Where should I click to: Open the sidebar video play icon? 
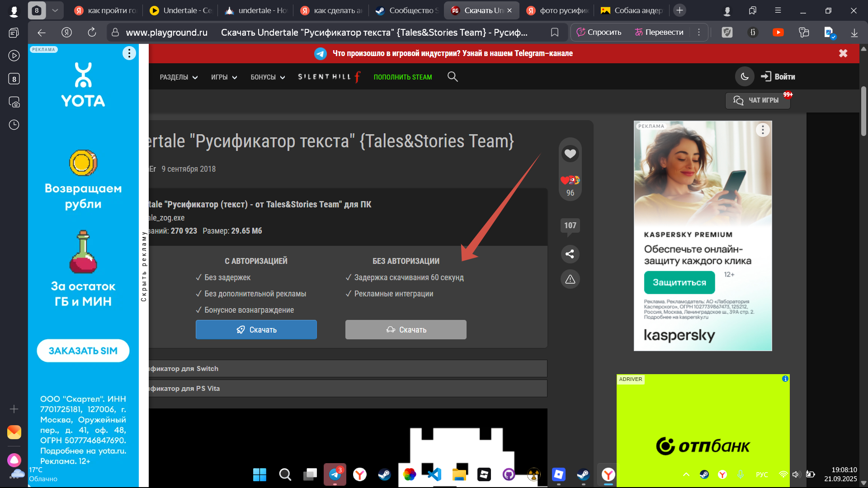click(x=14, y=56)
